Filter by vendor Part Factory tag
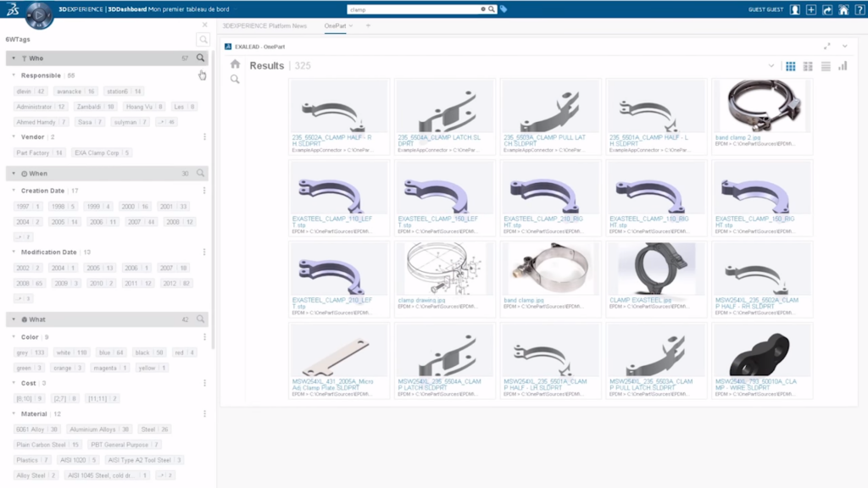Image resolution: width=868 pixels, height=488 pixels. (39, 152)
